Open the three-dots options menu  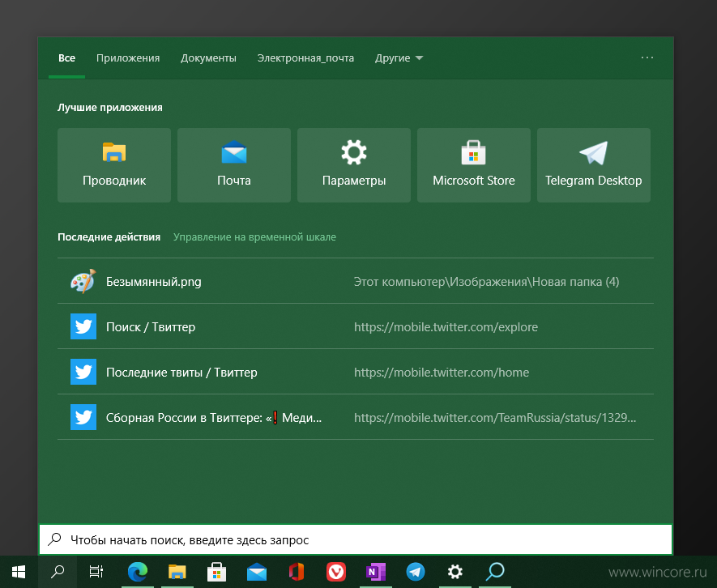pos(647,58)
